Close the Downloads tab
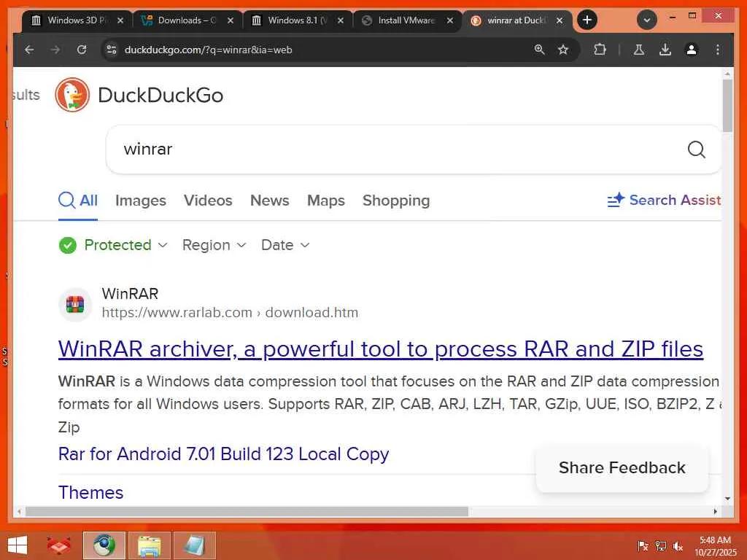The height and width of the screenshot is (560, 747). pyautogui.click(x=230, y=20)
